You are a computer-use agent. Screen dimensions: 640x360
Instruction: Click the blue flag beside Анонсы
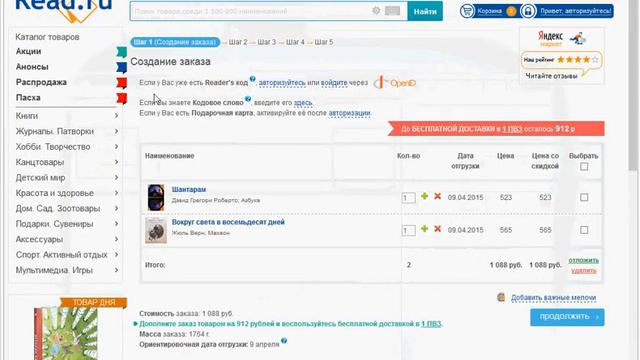pos(122,67)
